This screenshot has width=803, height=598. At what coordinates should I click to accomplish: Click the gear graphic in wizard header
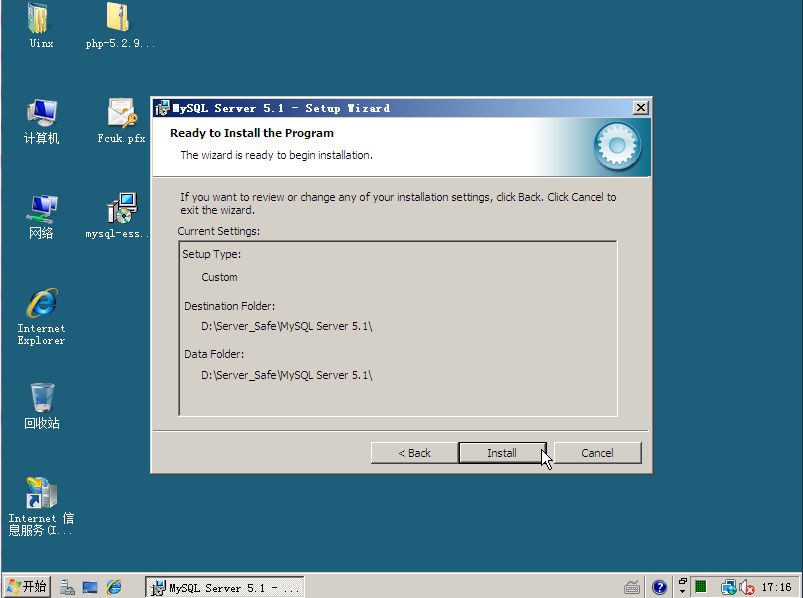(x=617, y=146)
